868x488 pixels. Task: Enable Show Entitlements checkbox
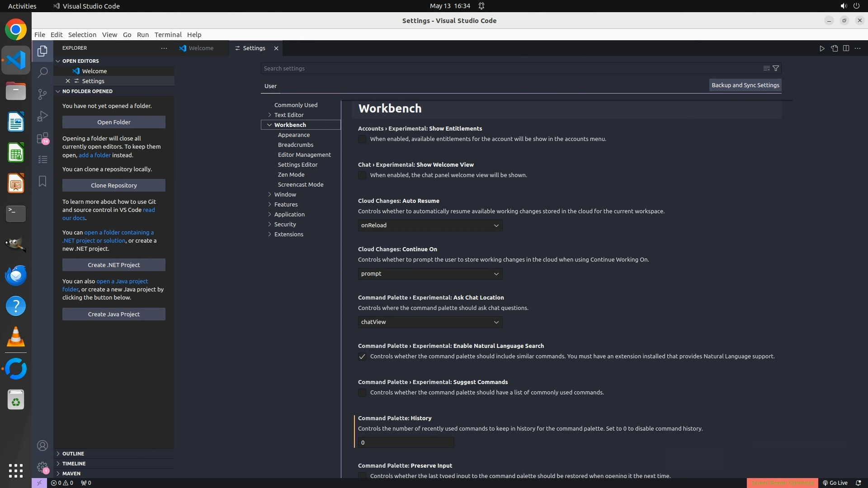(362, 139)
